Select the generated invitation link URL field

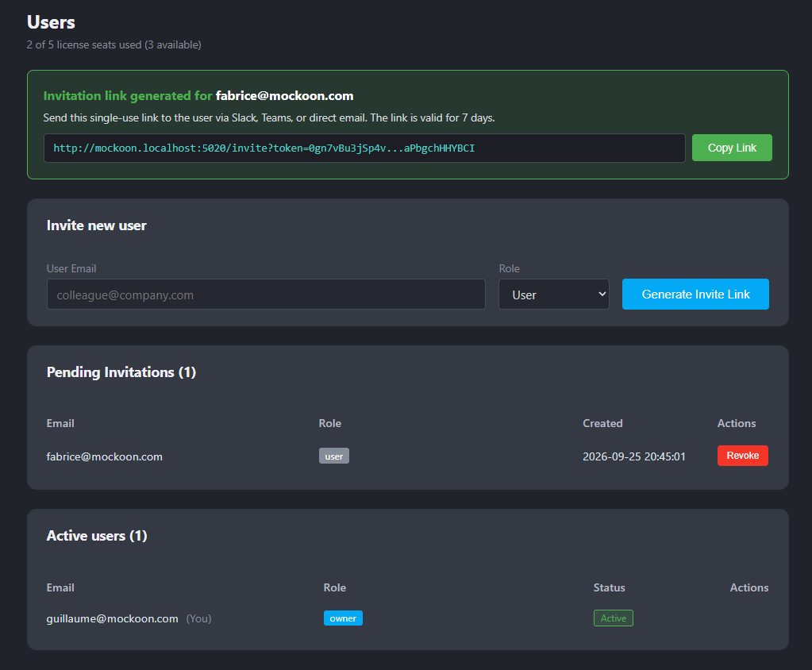click(x=364, y=148)
